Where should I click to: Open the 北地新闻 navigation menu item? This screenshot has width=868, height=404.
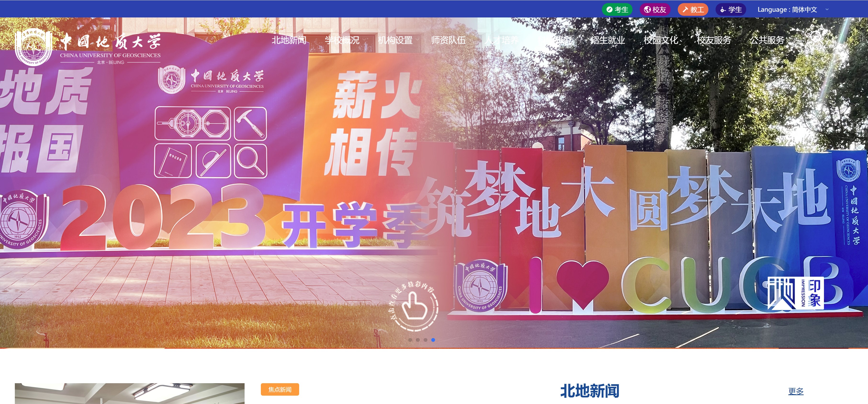click(x=289, y=40)
